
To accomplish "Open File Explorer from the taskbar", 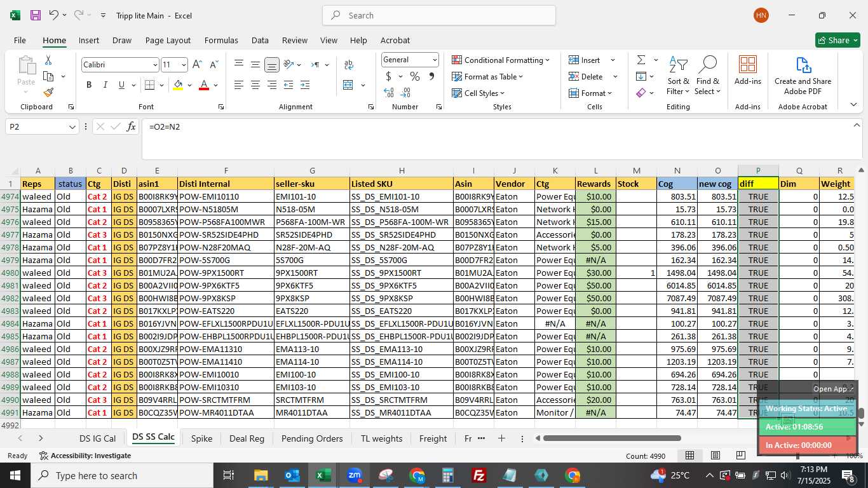I will click(x=261, y=475).
